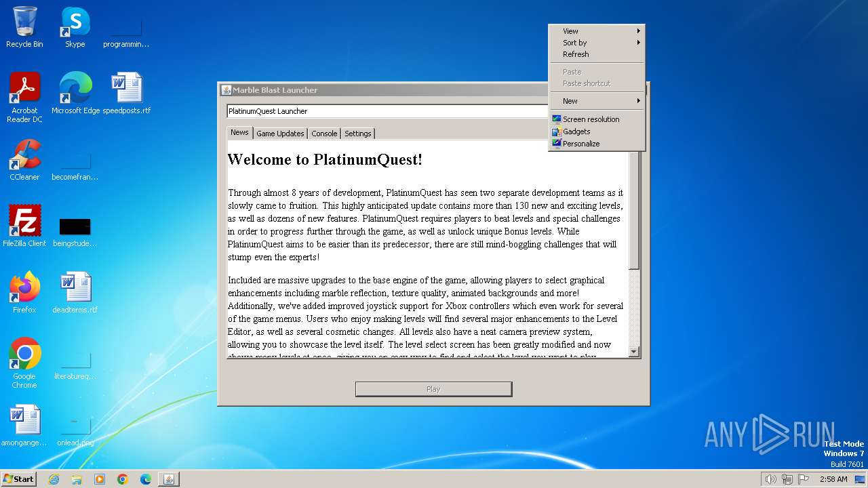Expand the View submenu

point(597,31)
